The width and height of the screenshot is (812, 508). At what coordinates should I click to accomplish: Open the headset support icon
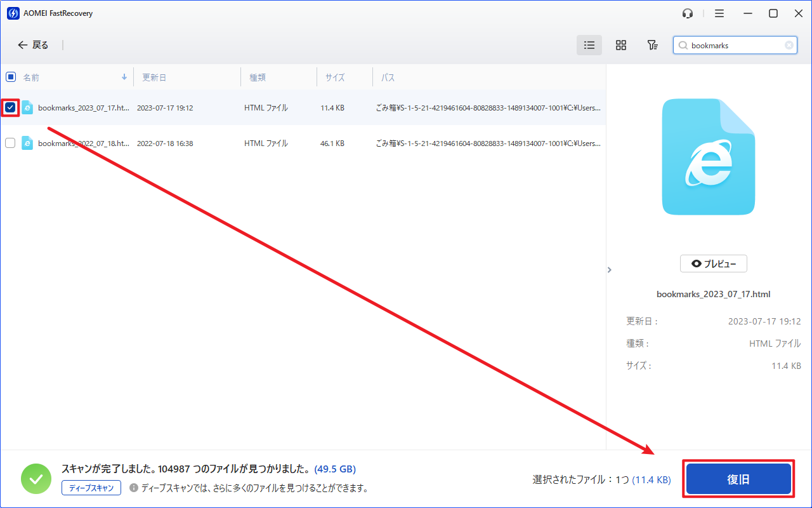click(688, 13)
